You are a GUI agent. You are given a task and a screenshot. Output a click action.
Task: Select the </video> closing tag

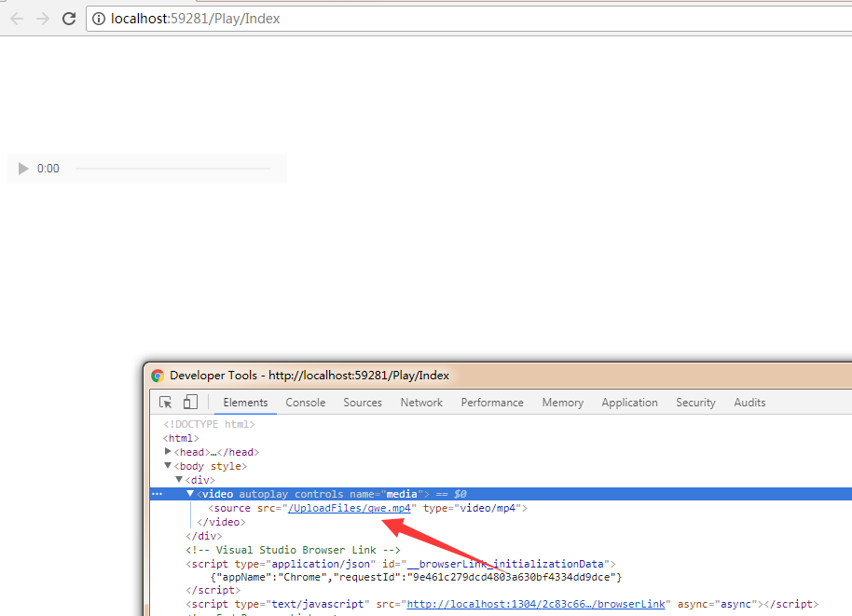point(221,522)
